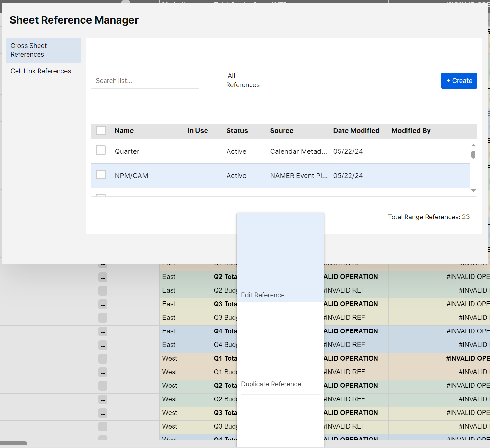Open the All References filter

(242, 80)
